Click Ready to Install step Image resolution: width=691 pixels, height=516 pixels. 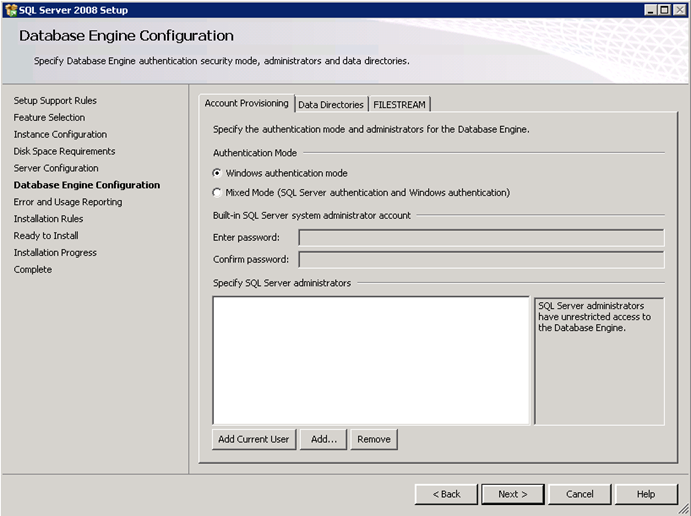[x=46, y=236]
